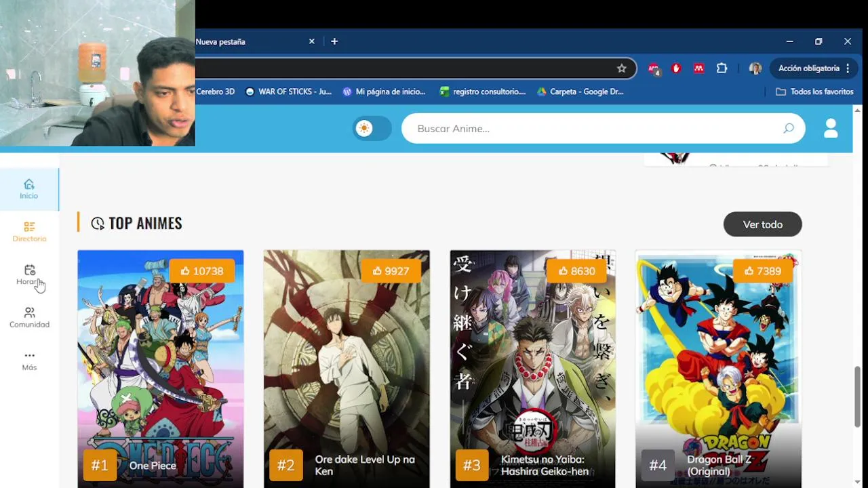The width and height of the screenshot is (868, 488).
Task: Restore down the Chrome window
Action: point(818,41)
